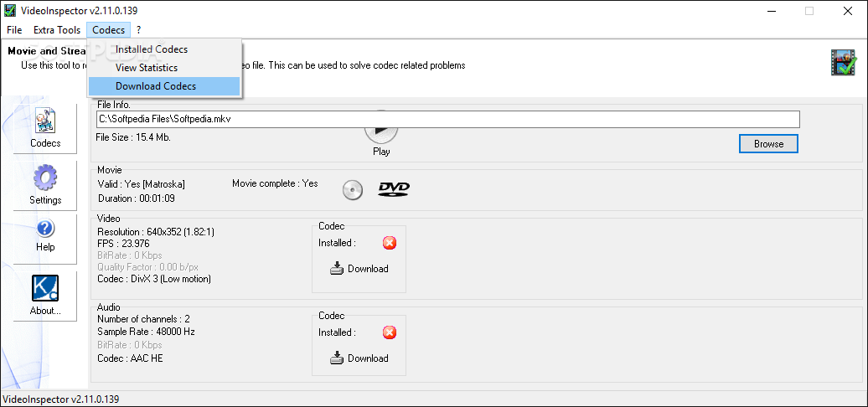The image size is (868, 407).
Task: Click the CD burn disc icon
Action: coord(352,190)
